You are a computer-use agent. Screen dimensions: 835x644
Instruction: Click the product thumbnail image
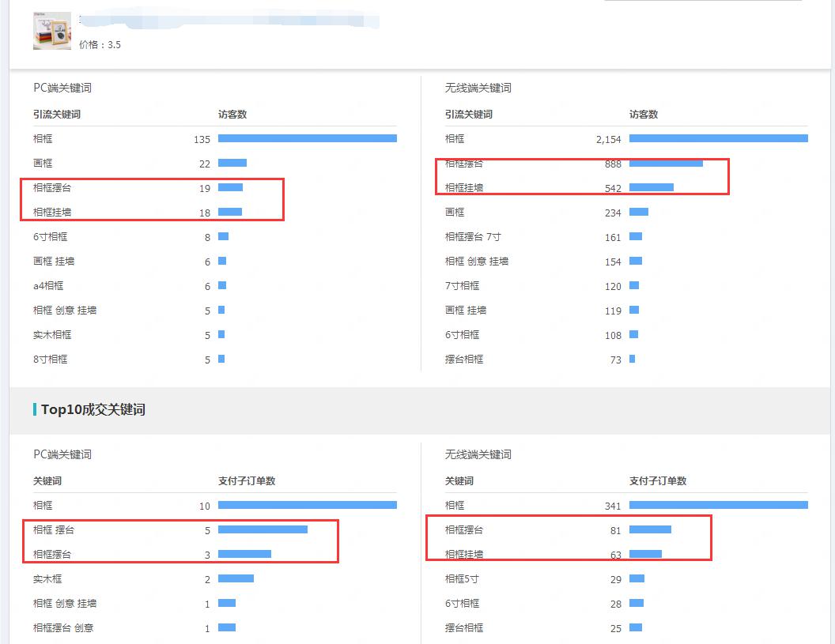click(51, 31)
